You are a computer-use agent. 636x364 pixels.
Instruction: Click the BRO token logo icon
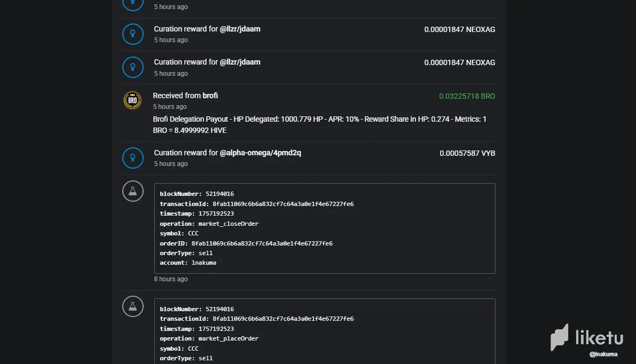(132, 100)
